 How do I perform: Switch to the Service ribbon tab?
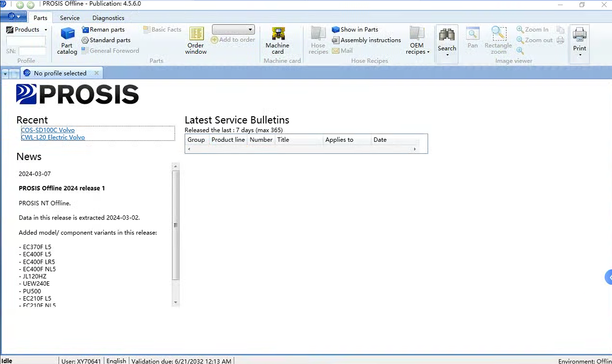point(70,18)
